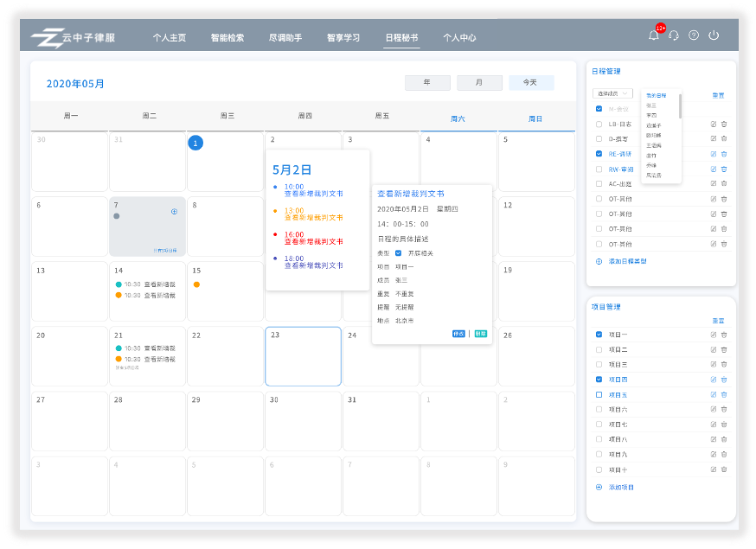
Task: Delete 项目一 with trash icon
Action: pos(724,335)
